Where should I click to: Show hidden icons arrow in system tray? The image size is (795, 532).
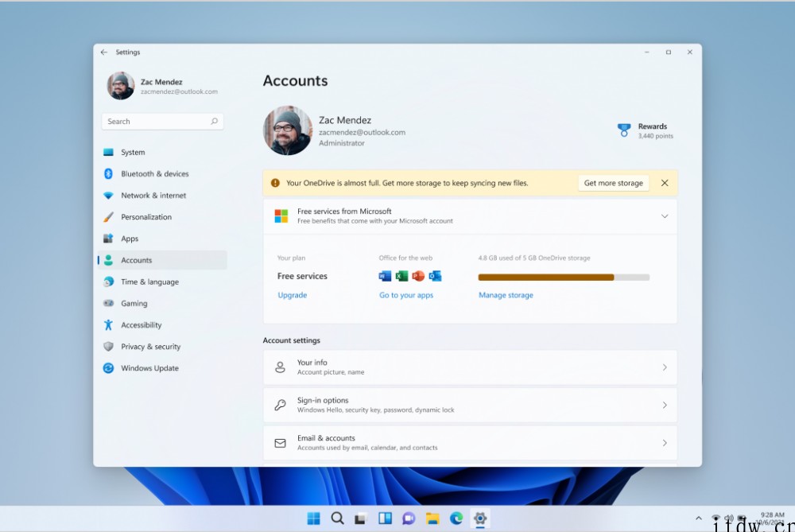point(699,518)
